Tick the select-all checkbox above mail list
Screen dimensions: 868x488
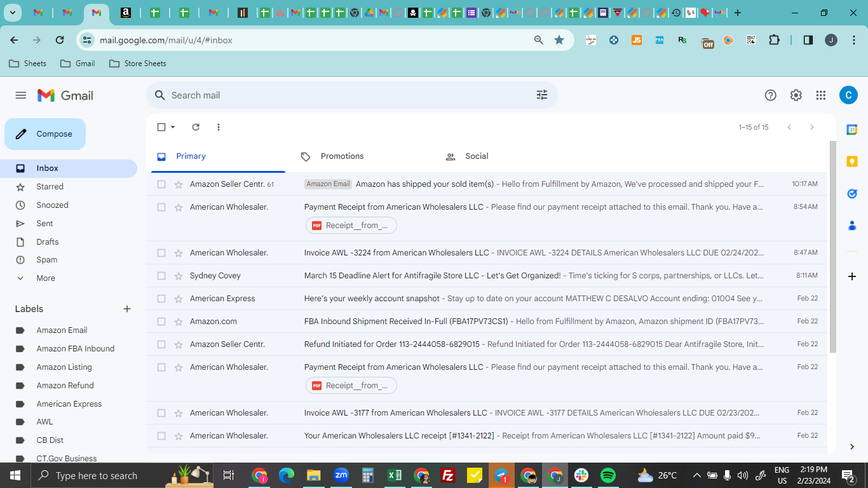click(161, 127)
